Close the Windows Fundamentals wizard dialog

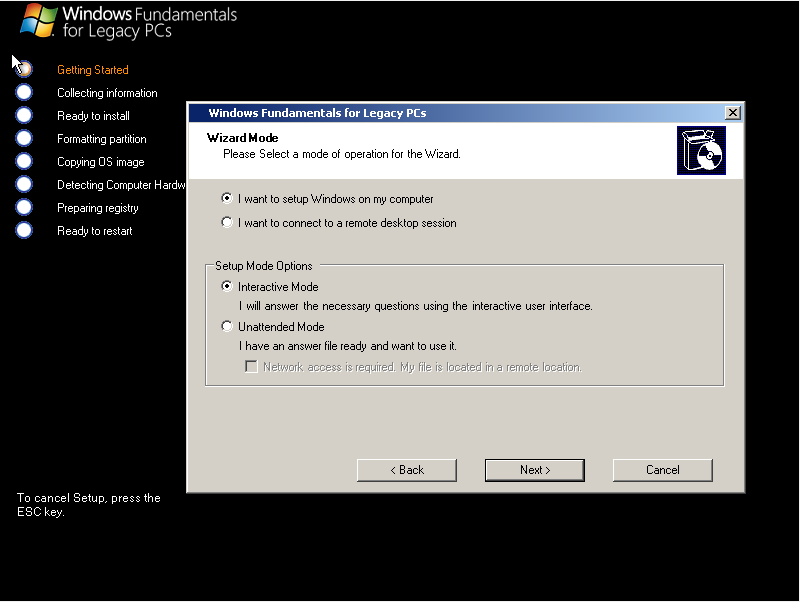click(733, 113)
